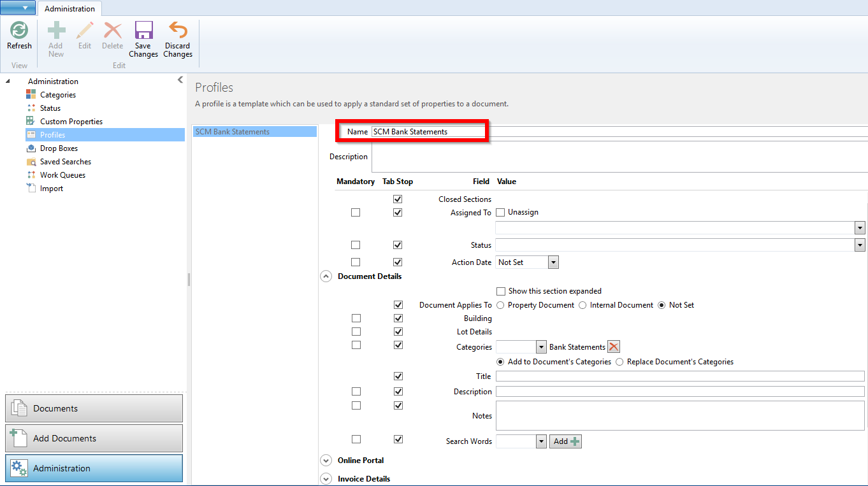
Task: Select the SCM Bank Statements profile in list
Action: tap(254, 132)
